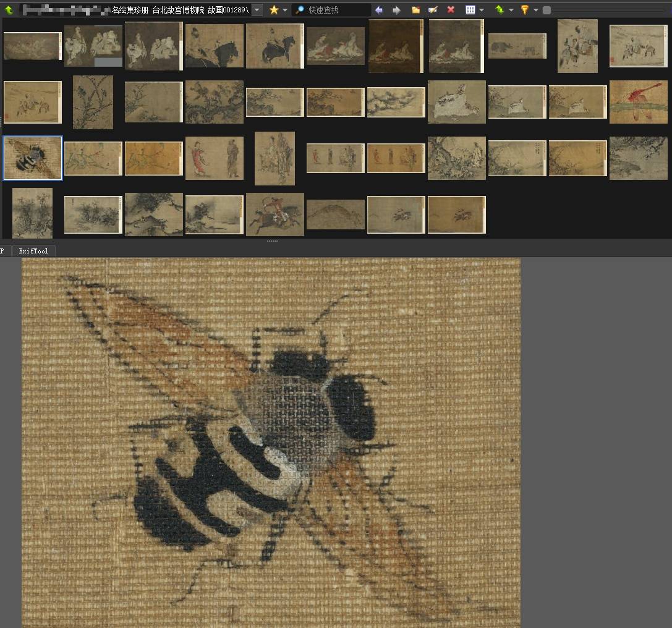Activate the yellow filter funnel icon
Viewport: 672px width, 628px height.
click(525, 9)
